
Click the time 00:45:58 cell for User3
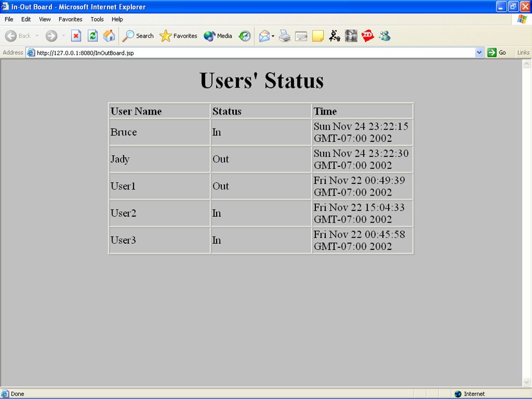[362, 240]
